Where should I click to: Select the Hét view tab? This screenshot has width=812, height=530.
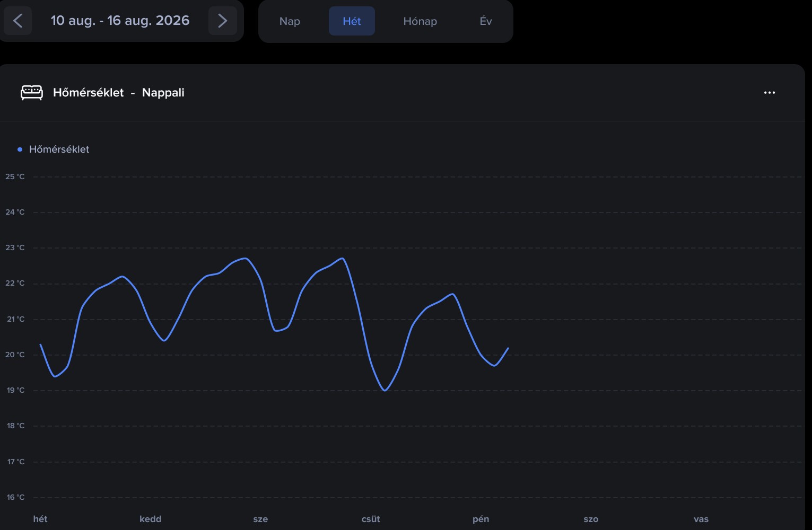pos(352,21)
